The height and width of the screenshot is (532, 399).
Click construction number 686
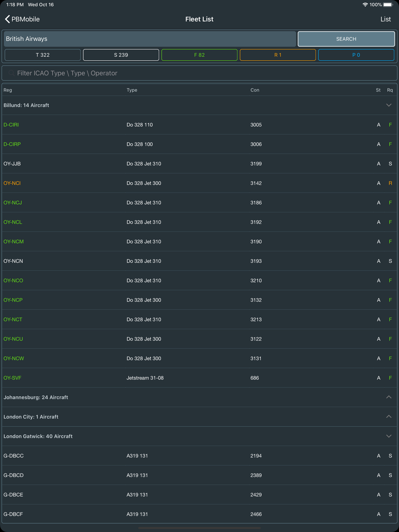coord(255,378)
